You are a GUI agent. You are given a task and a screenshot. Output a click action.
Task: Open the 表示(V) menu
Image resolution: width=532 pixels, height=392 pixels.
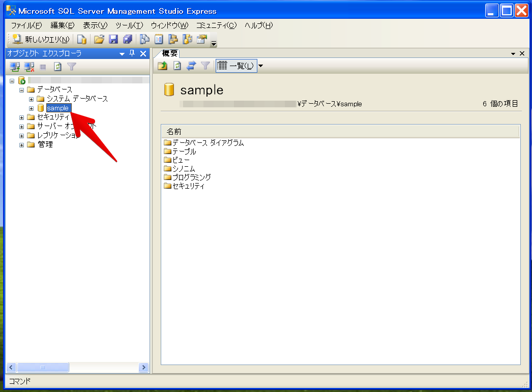click(x=95, y=25)
